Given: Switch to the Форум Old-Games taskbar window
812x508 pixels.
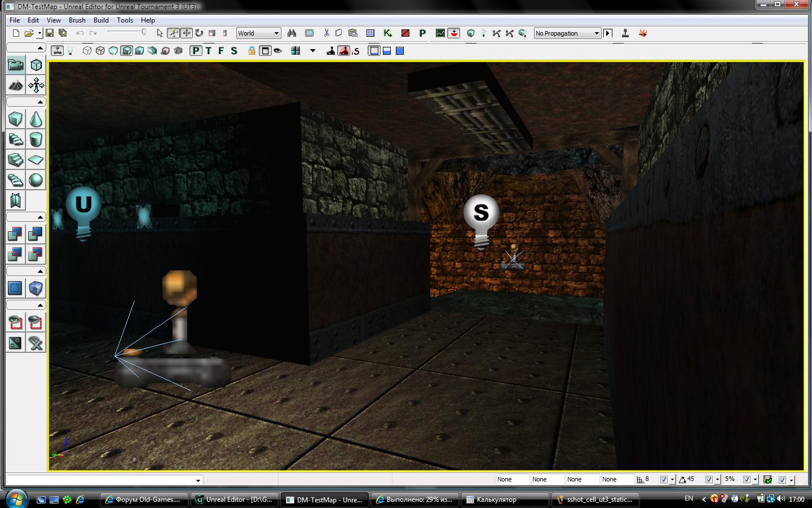Looking at the screenshot, I should (144, 500).
